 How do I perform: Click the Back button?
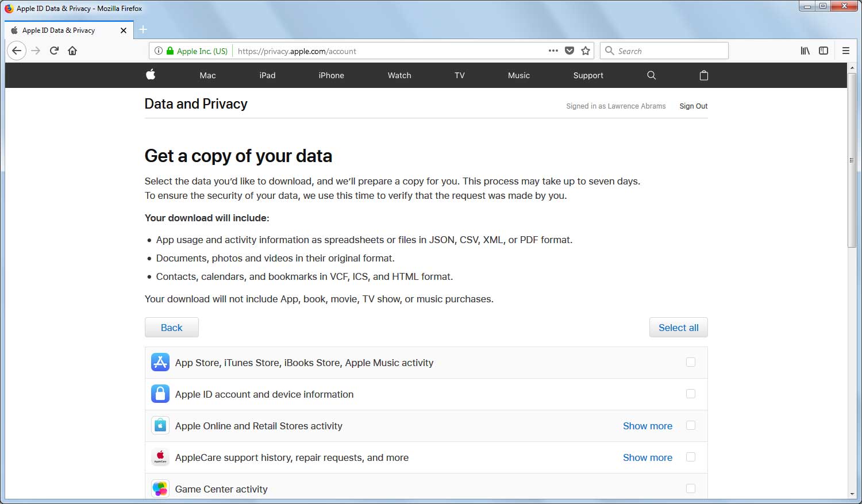(172, 328)
